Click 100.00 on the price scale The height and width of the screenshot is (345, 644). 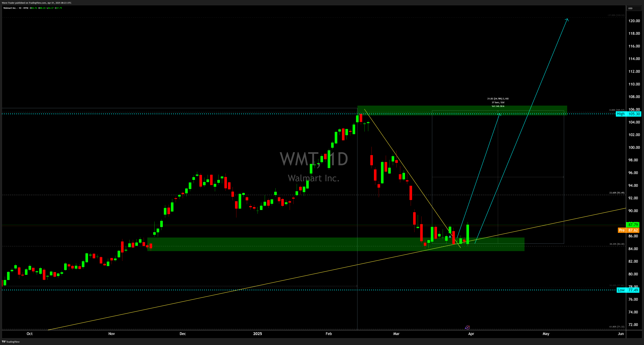[634, 147]
